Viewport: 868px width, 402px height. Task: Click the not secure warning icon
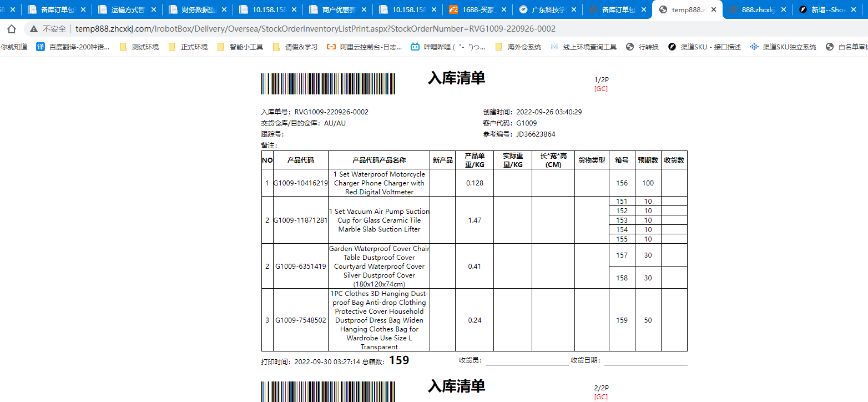tap(34, 29)
